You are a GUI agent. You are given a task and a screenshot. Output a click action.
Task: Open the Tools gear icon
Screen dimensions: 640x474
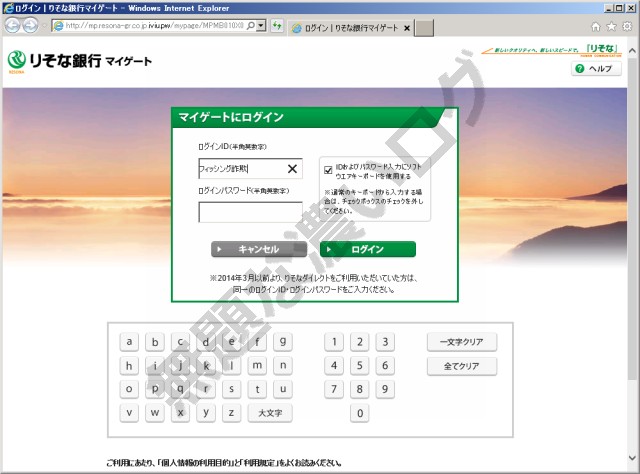[627, 27]
